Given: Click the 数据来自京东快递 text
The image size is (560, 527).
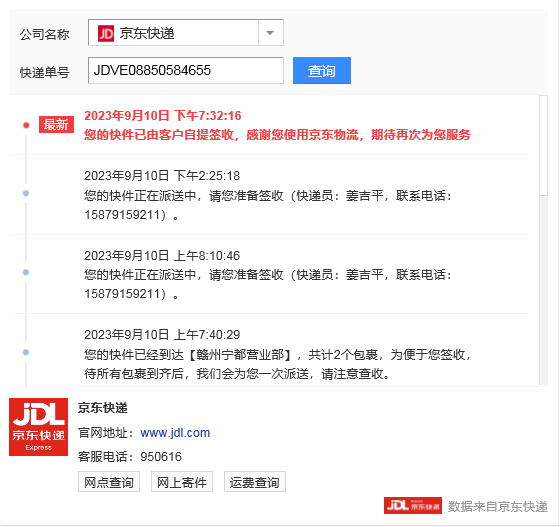Looking at the screenshot, I should 498,506.
